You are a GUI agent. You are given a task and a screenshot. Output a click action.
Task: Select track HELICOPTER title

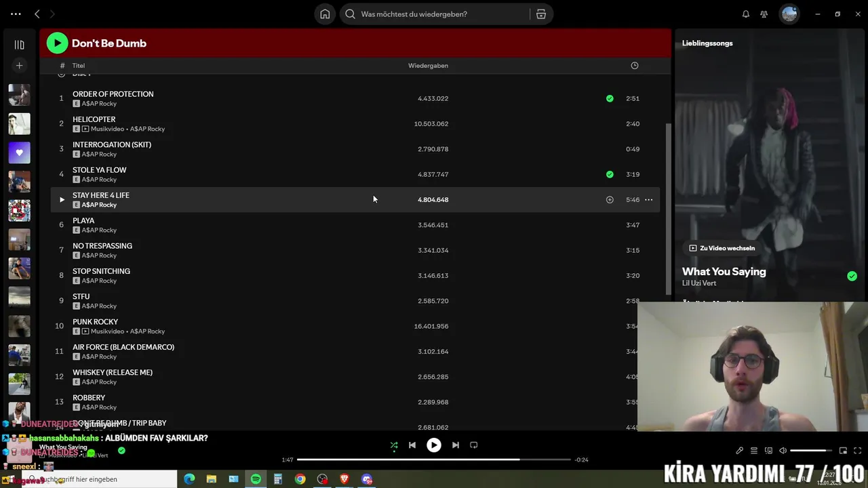pos(94,119)
